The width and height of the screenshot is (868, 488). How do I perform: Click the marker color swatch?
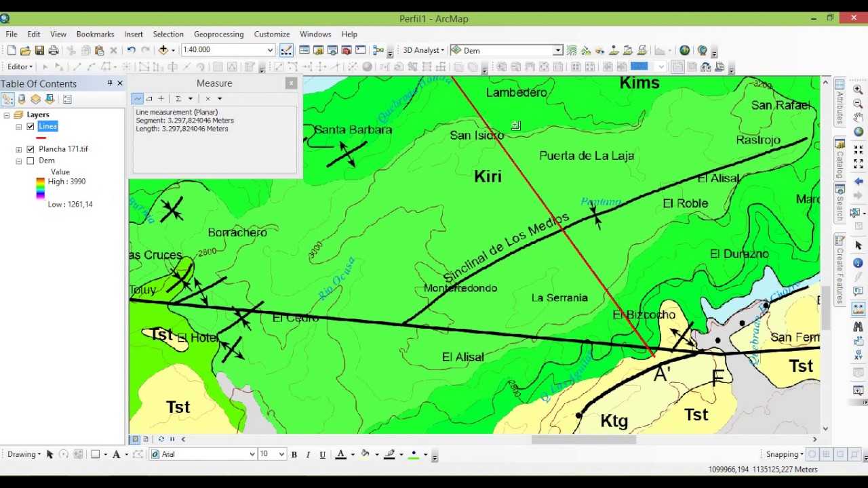[x=413, y=454]
